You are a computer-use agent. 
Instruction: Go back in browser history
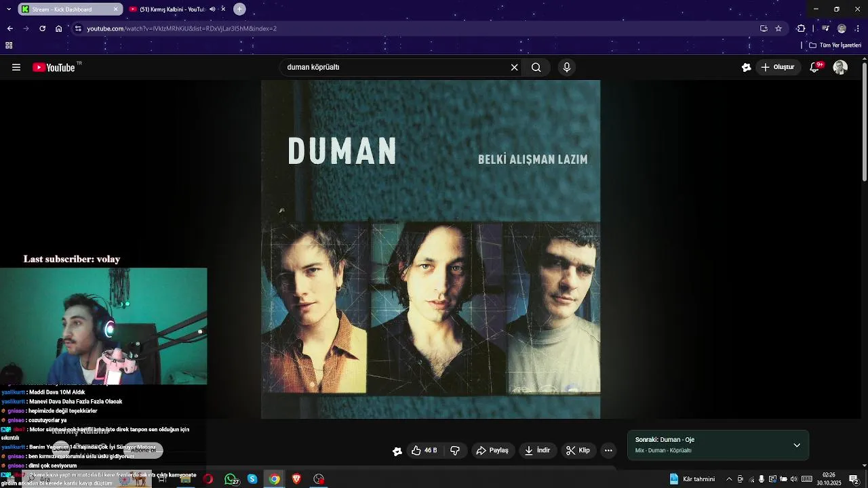(x=9, y=28)
